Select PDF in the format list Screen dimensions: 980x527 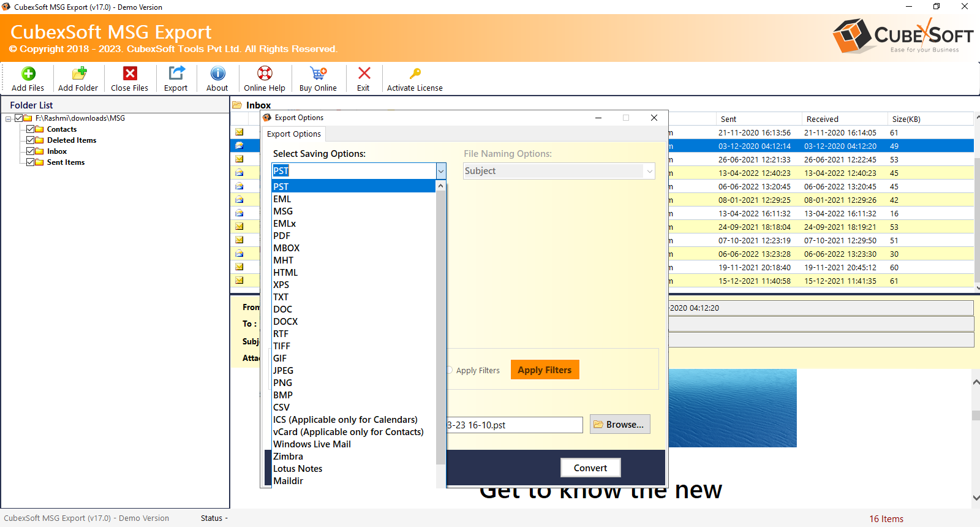pyautogui.click(x=282, y=236)
